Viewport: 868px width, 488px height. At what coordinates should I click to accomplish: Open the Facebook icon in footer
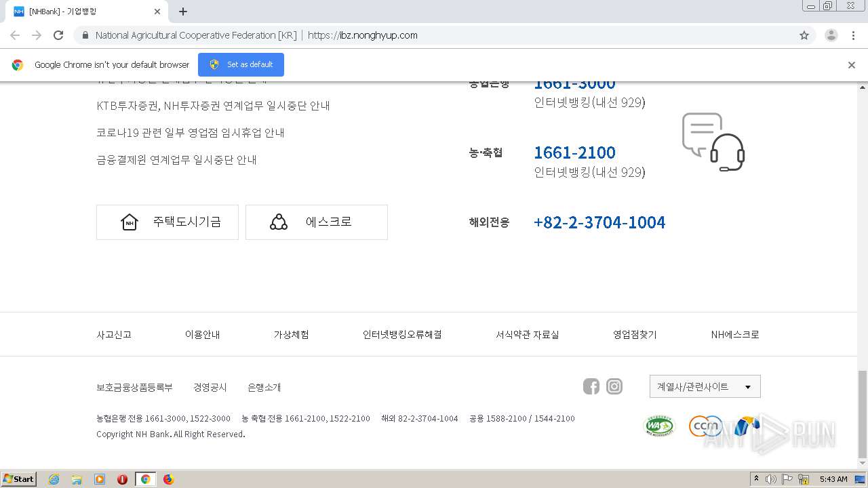click(591, 386)
